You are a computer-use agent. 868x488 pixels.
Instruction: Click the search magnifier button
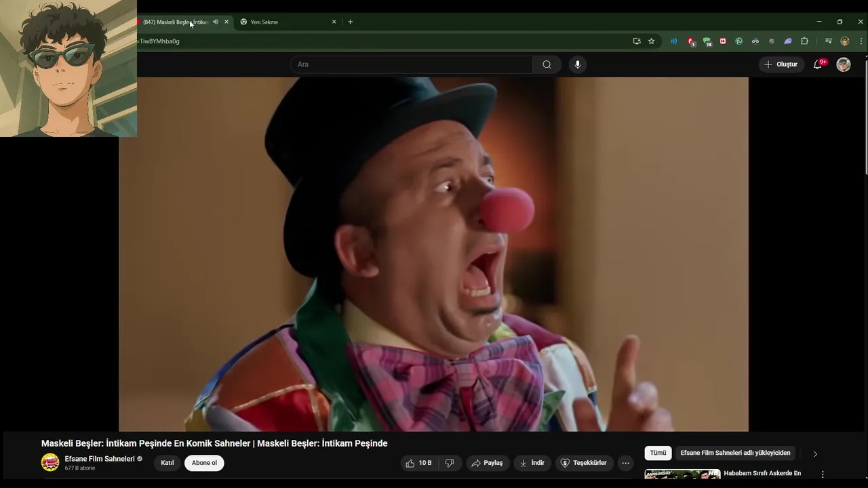tap(547, 64)
